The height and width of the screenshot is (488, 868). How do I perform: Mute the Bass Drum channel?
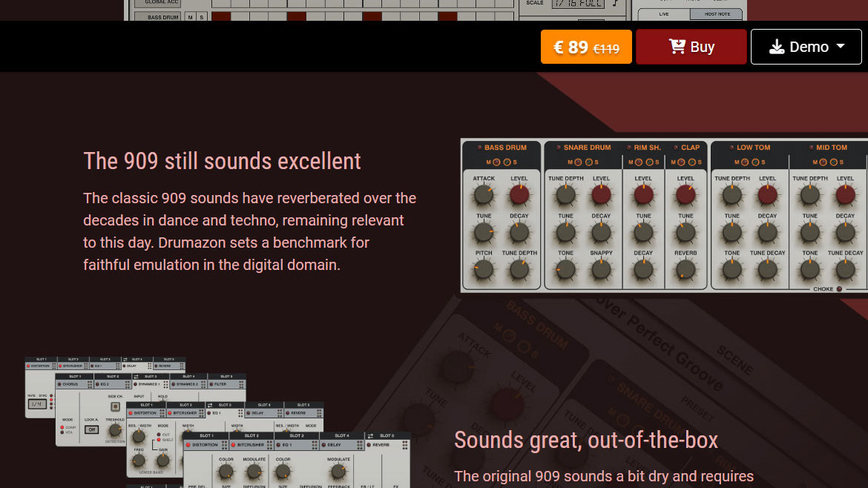point(496,162)
